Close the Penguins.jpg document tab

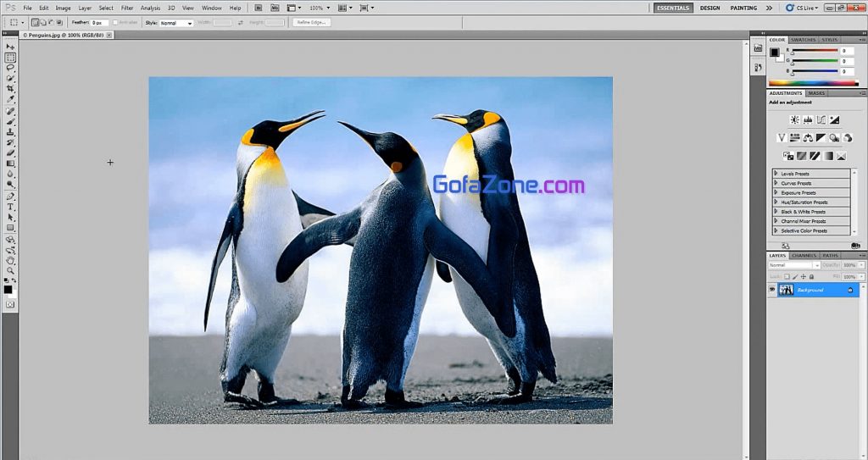click(x=109, y=35)
